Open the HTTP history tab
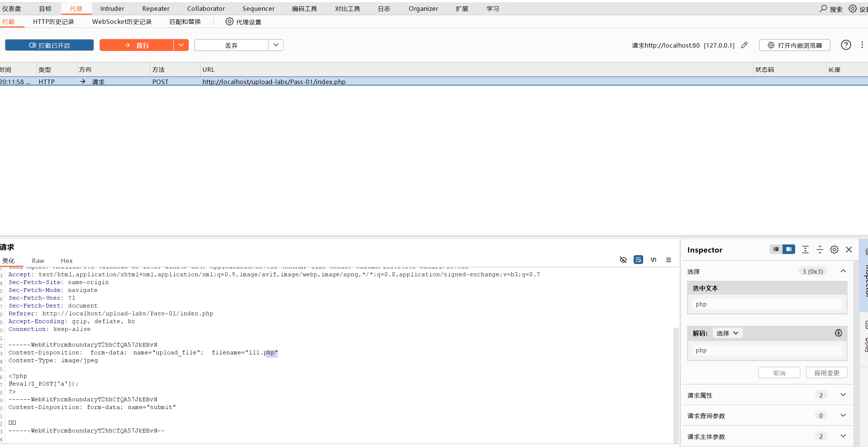The image size is (868, 447). [54, 22]
